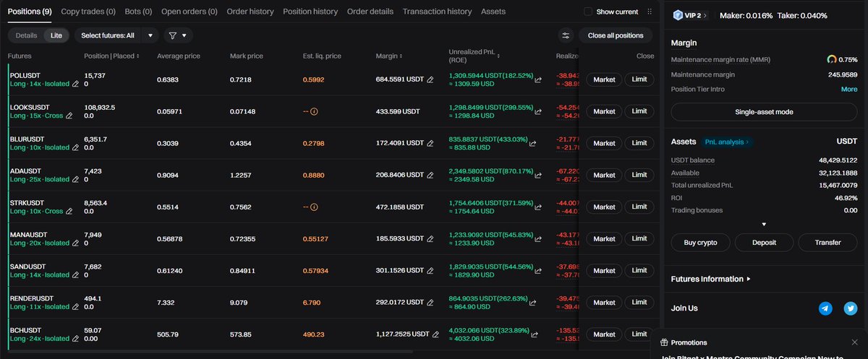Viewport: 868px width, 359px height.
Task: Switch to Lite view
Action: 56,35
